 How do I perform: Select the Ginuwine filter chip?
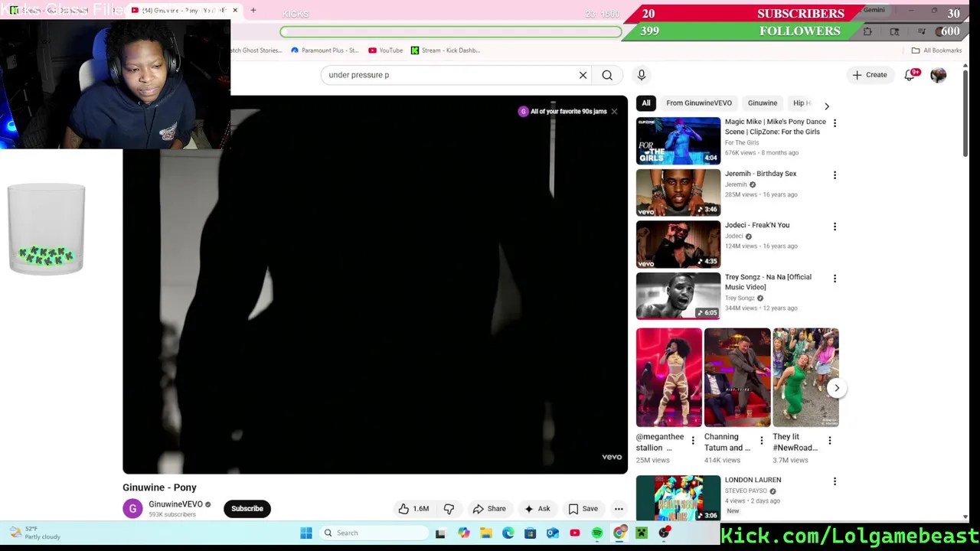(763, 103)
